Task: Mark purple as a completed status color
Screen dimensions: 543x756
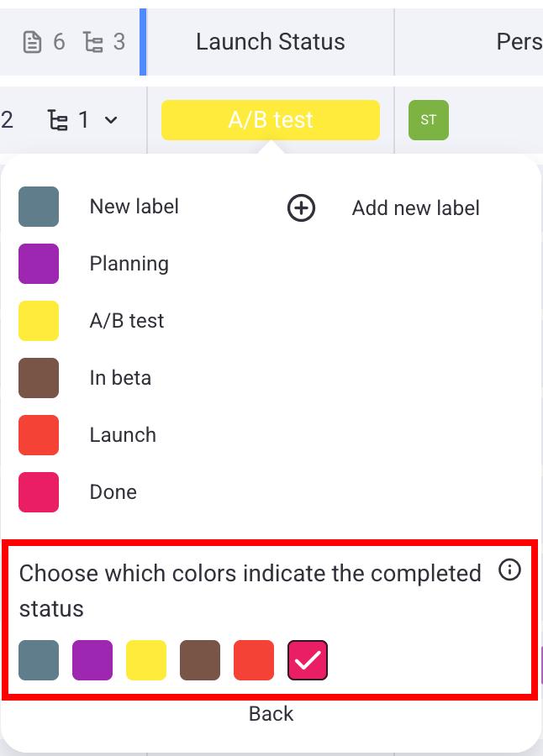Action: click(92, 660)
